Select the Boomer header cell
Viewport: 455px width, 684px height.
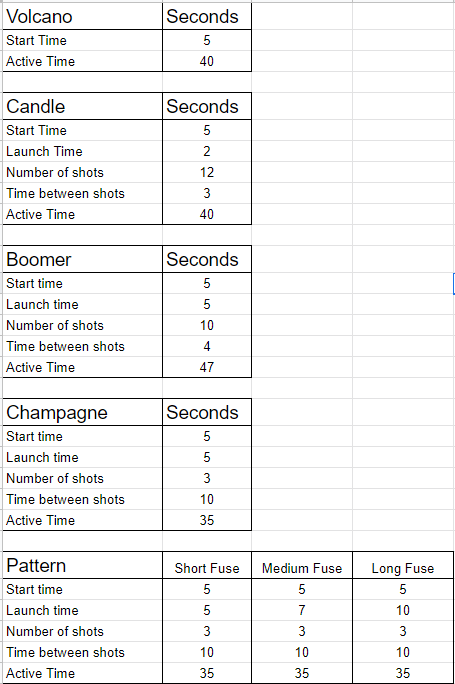[x=82, y=260]
